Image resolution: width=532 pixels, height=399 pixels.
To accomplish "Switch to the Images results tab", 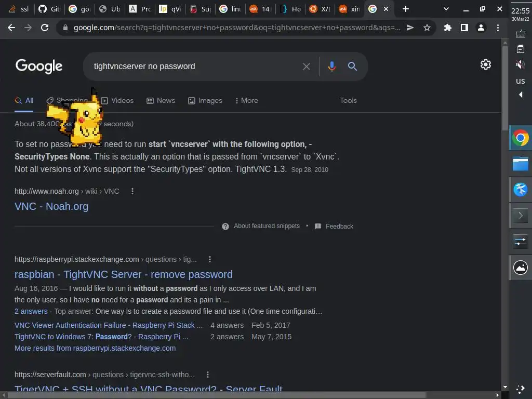I will coord(205,100).
